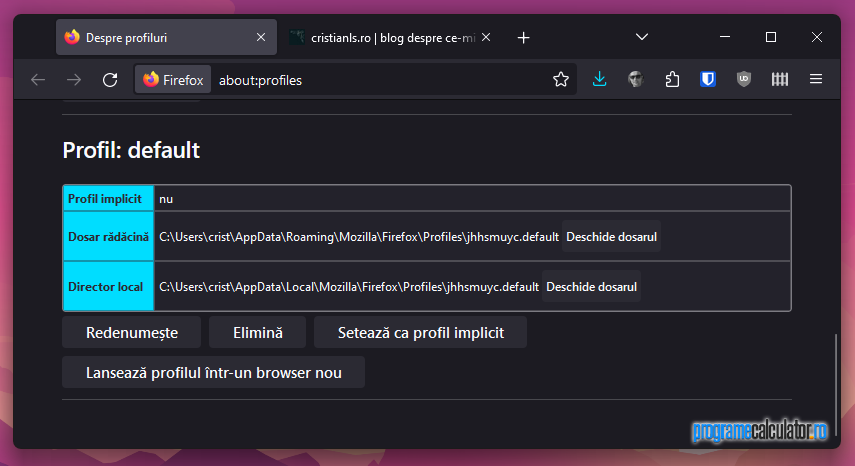Click Setează ca profil implicit
855x466 pixels.
coord(420,332)
